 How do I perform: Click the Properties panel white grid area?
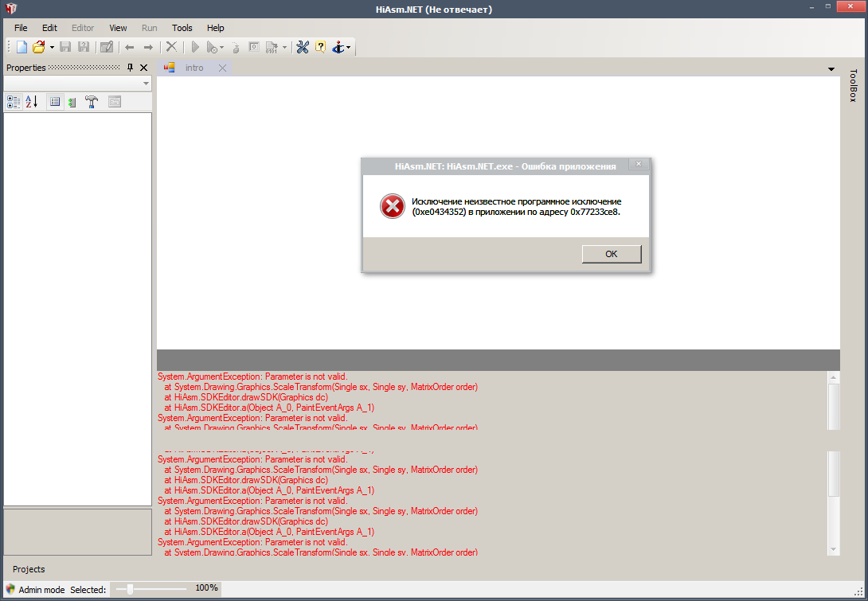point(77,309)
